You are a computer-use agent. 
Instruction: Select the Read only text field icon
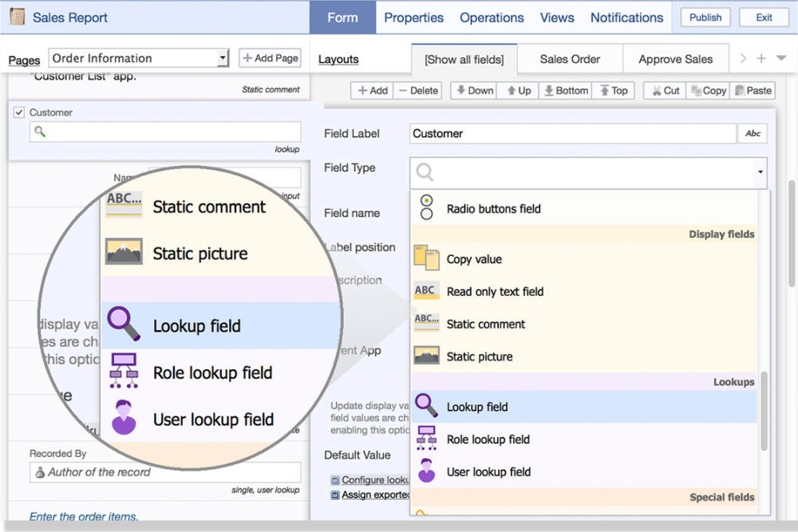pos(427,291)
